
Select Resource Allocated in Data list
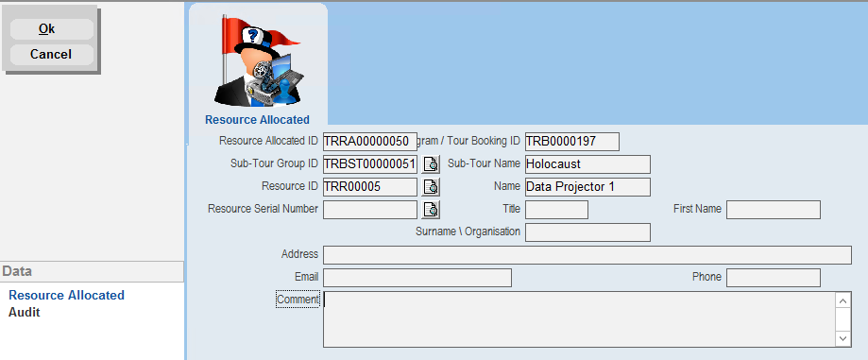(66, 295)
